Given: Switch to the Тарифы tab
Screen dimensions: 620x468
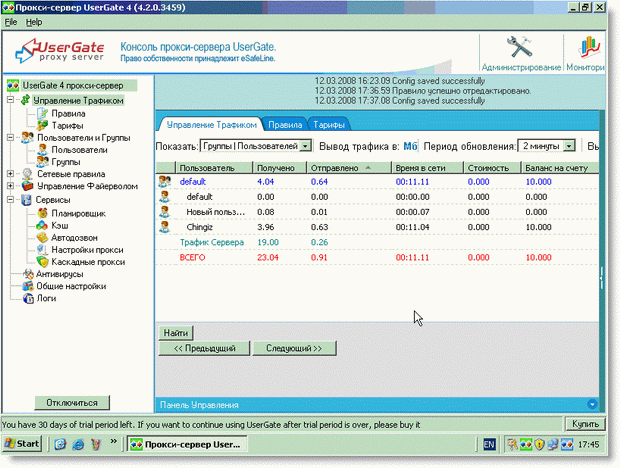Looking at the screenshot, I should coord(329,125).
